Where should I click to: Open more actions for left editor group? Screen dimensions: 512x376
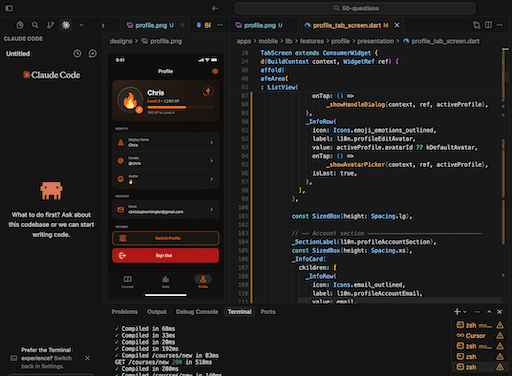coord(220,25)
